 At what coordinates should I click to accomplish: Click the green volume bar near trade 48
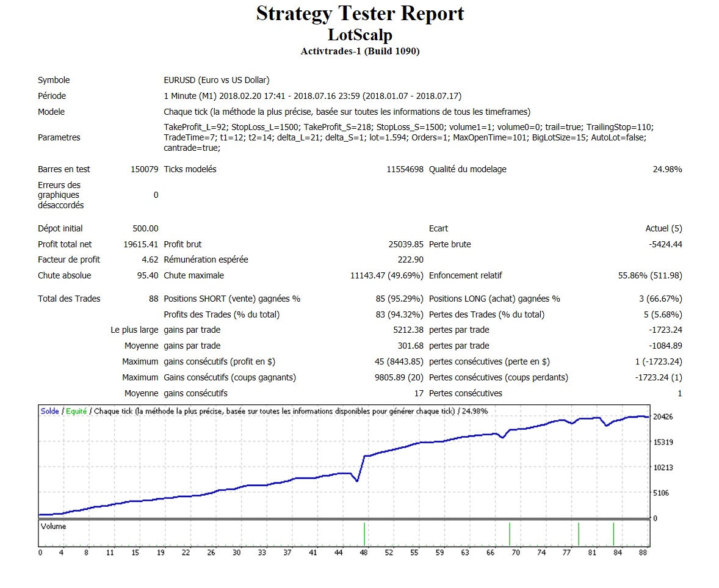(364, 534)
